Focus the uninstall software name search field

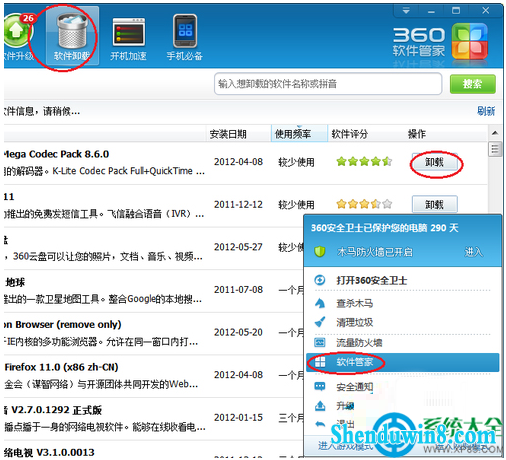tap(328, 84)
